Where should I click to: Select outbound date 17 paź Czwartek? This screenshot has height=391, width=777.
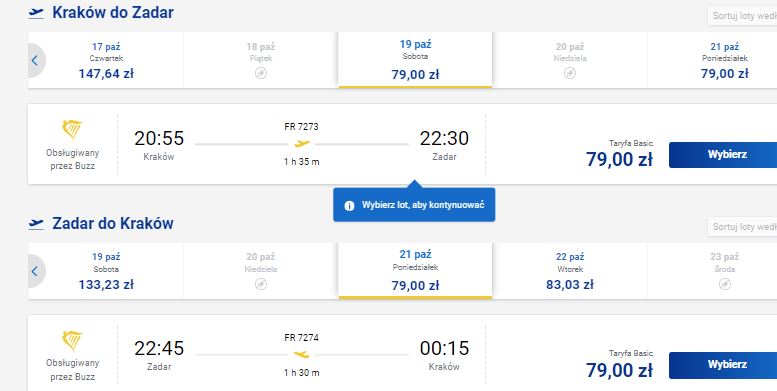tap(106, 60)
